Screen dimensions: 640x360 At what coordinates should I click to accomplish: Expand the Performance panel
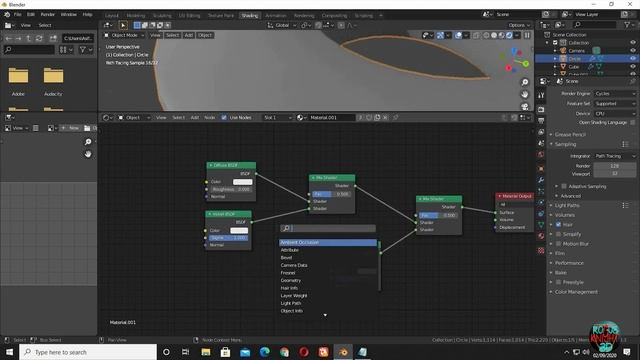coord(569,263)
